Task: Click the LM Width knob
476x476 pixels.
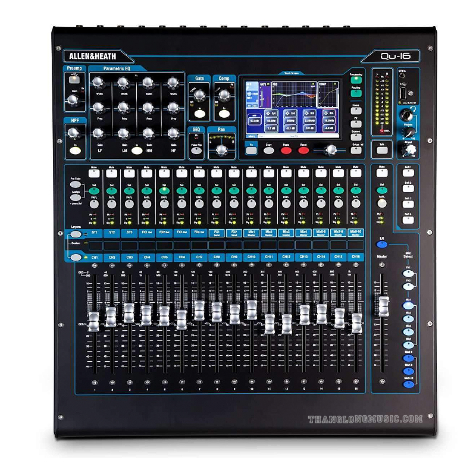Action: click(123, 82)
